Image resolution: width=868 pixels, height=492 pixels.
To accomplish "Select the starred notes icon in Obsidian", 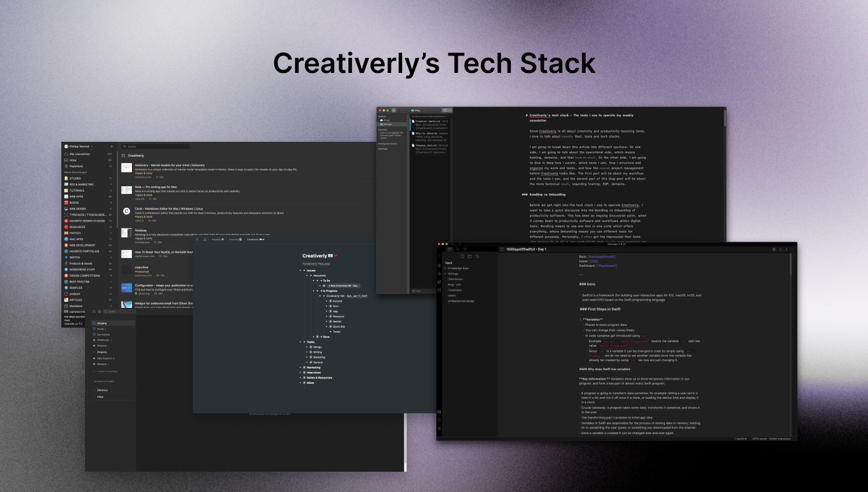I will (465, 249).
